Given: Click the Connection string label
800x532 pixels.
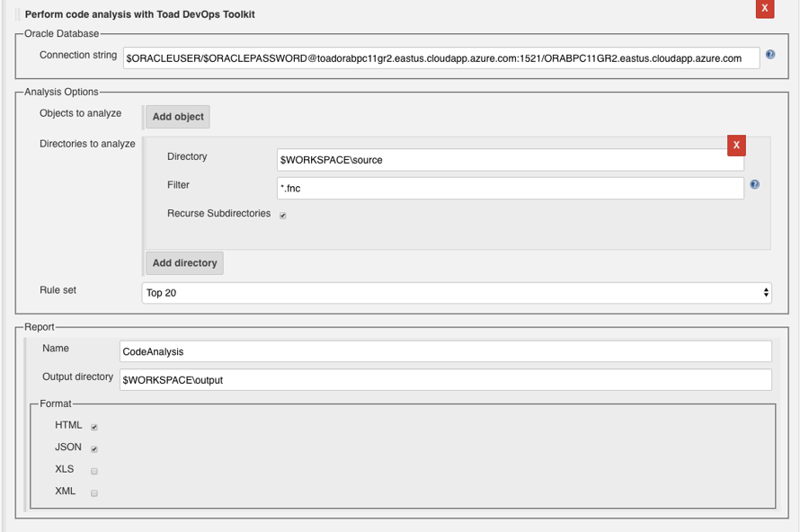Looking at the screenshot, I should tap(78, 55).
